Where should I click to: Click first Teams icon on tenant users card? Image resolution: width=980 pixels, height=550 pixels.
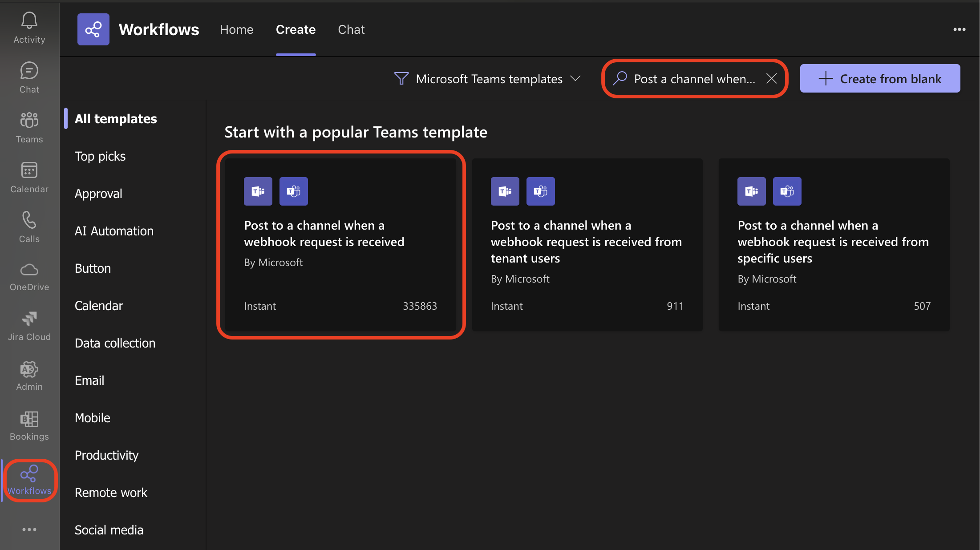tap(505, 191)
